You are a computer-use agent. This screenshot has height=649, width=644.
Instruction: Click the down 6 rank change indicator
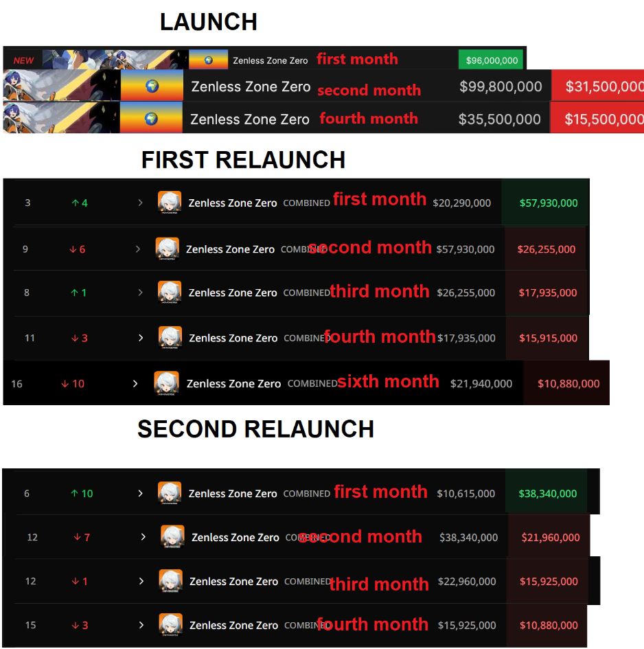coord(77,249)
